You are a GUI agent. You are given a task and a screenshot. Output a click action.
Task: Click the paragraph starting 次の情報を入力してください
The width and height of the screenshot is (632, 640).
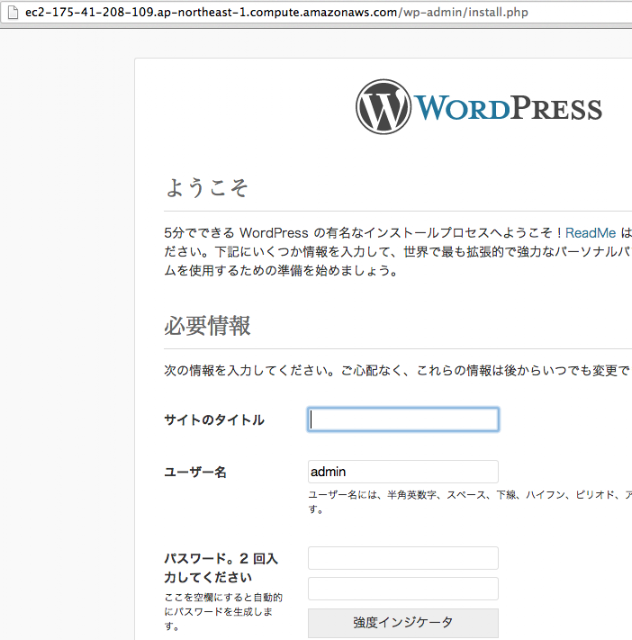pyautogui.click(x=398, y=370)
